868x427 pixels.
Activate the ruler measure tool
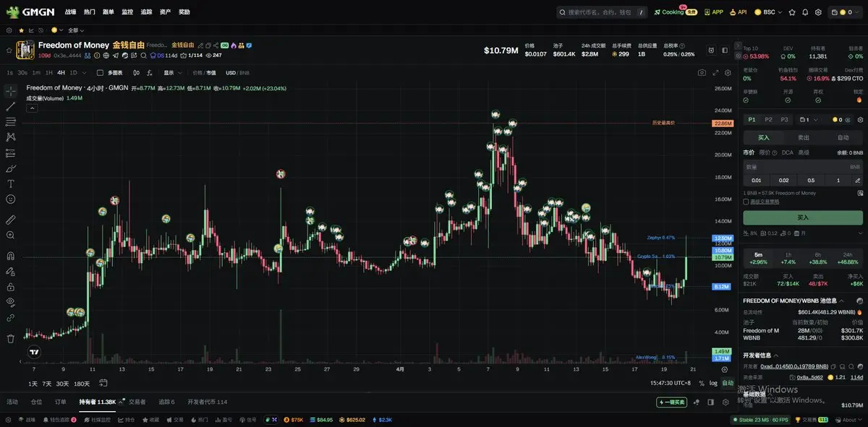(x=11, y=219)
